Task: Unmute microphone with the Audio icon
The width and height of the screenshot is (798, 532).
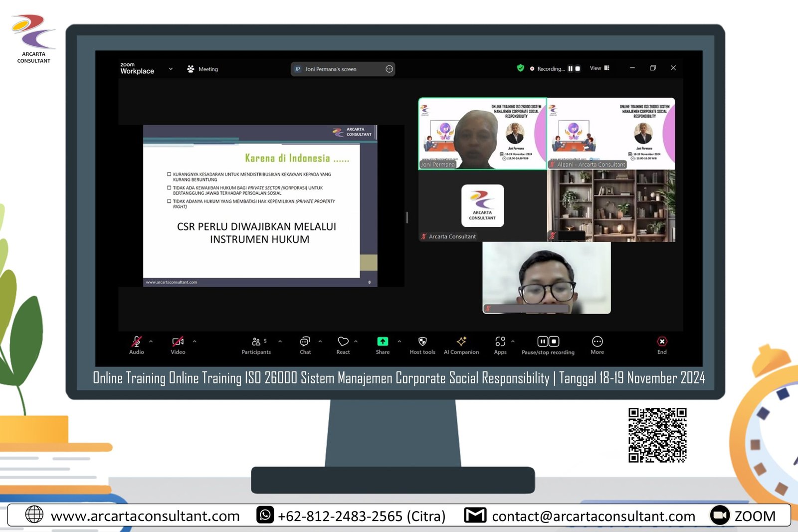Action: point(136,342)
